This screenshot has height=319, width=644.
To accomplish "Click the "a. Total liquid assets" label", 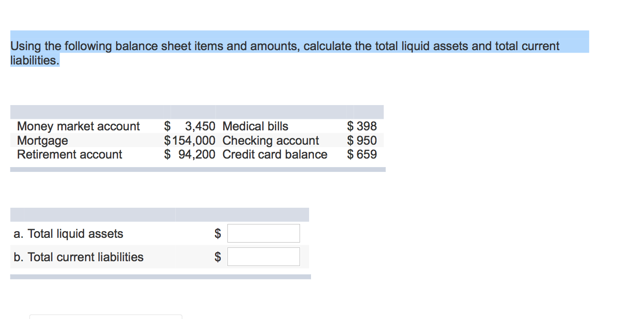I will pyautogui.click(x=69, y=234).
